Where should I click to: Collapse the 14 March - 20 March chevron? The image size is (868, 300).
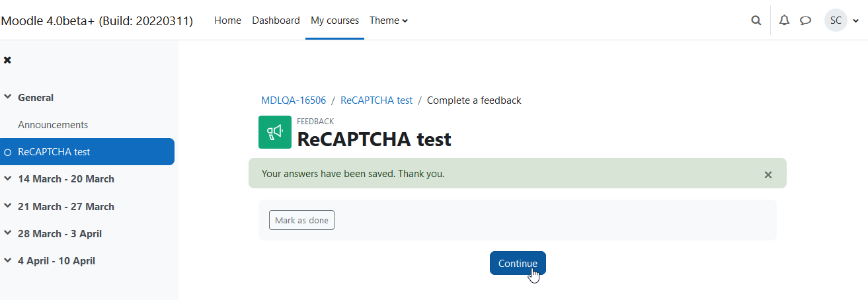pyautogui.click(x=8, y=178)
